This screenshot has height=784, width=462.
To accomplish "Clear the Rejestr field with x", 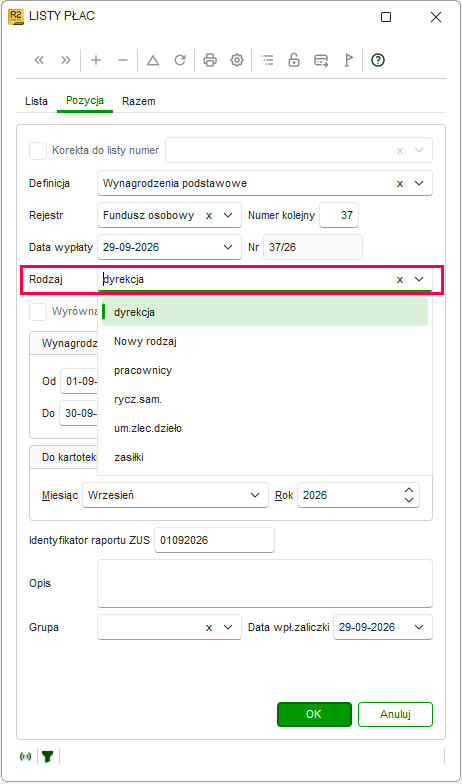I will (209, 216).
